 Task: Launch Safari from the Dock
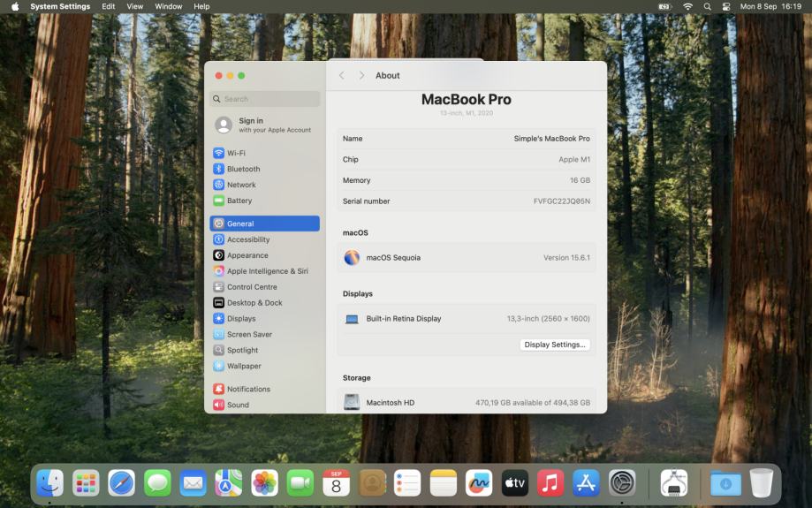point(122,482)
